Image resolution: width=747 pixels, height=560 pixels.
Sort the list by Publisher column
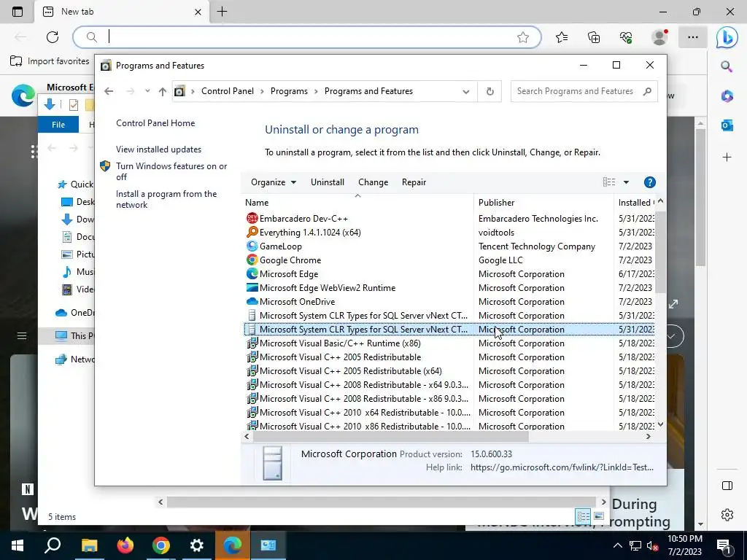click(543, 203)
